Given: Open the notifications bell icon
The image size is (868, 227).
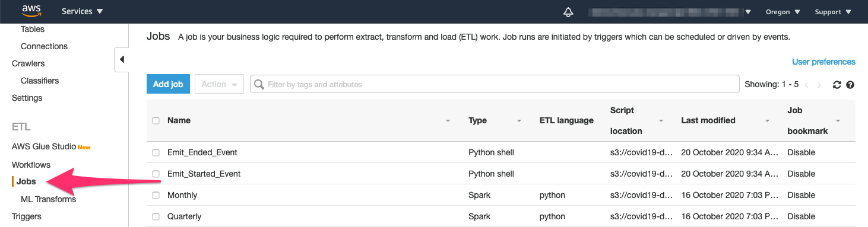Looking at the screenshot, I should (x=569, y=12).
